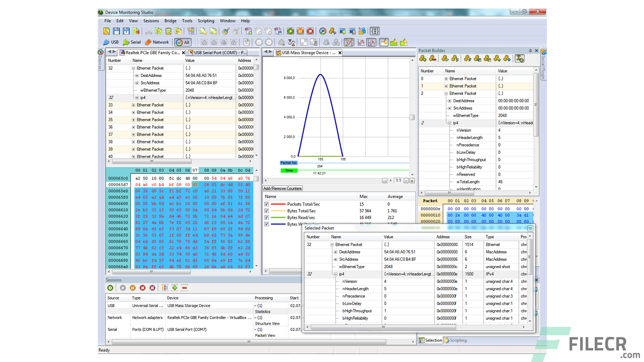Viewport: 644px width, 362px height.
Task: Toggle the Packets Total/Sec counter checkbox
Action: pyautogui.click(x=267, y=204)
